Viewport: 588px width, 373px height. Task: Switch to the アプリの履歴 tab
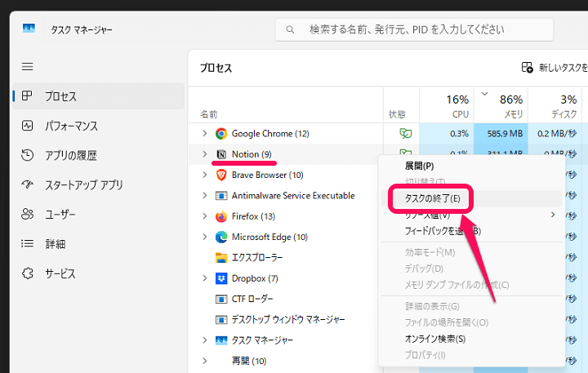coord(98,155)
